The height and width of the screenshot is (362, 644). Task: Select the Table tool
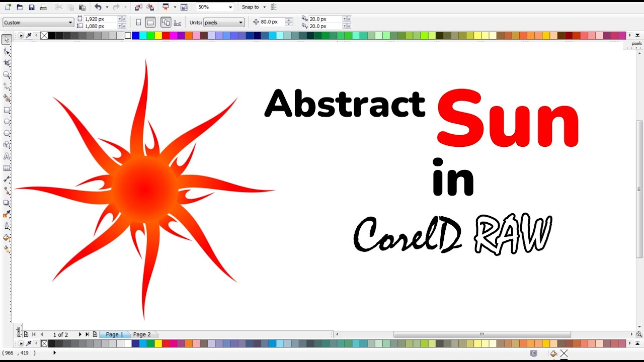7,168
